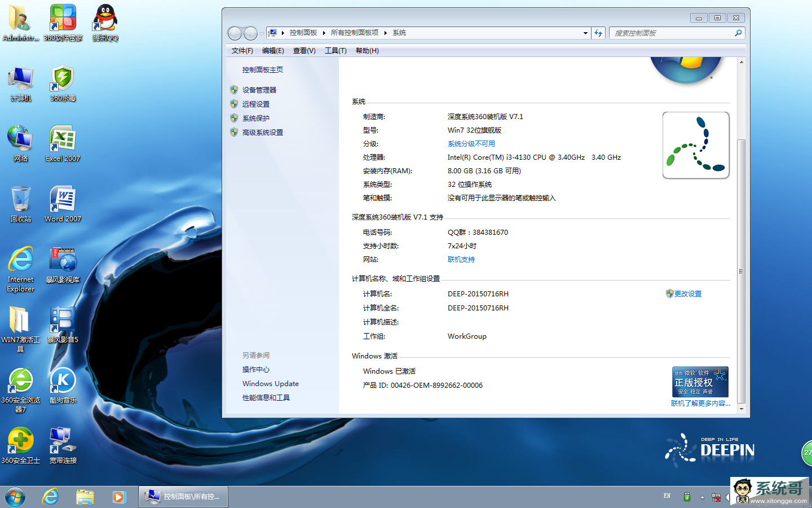Open 系统保护 from the sidebar
Image resolution: width=812 pixels, height=508 pixels.
point(256,118)
